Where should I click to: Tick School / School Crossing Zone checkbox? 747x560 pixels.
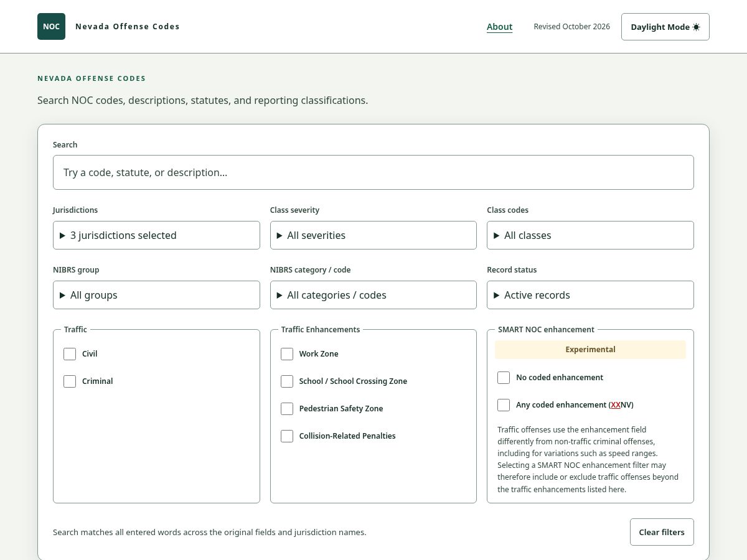(287, 381)
